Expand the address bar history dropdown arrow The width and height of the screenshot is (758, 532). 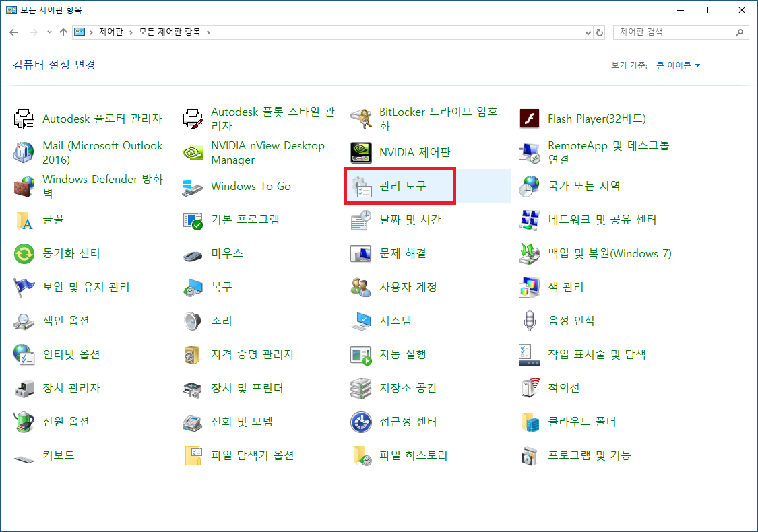588,32
